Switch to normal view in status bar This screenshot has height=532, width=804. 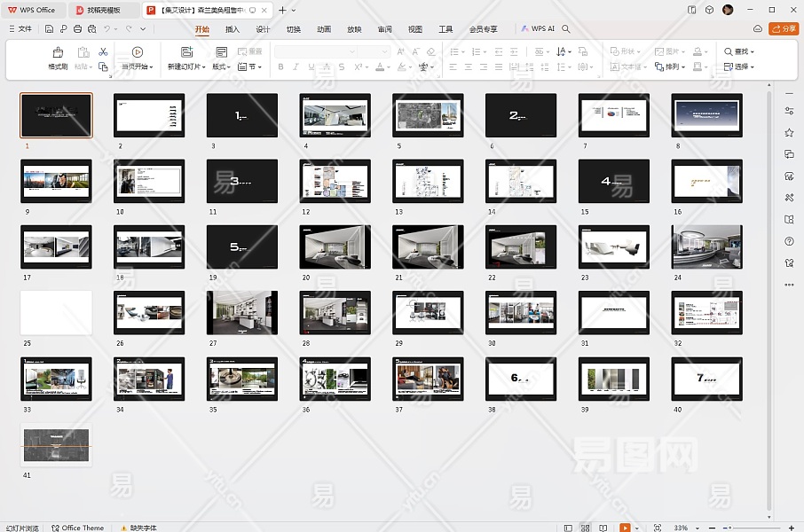[570, 528]
